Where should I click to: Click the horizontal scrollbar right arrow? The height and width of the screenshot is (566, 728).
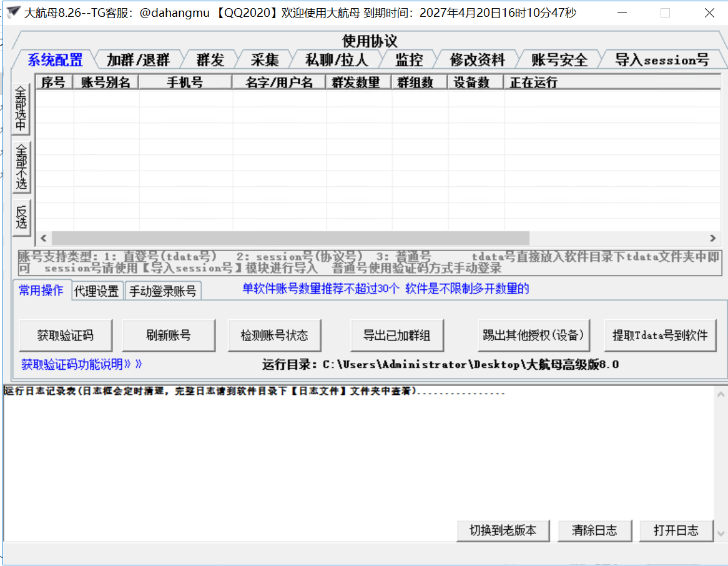click(x=713, y=238)
